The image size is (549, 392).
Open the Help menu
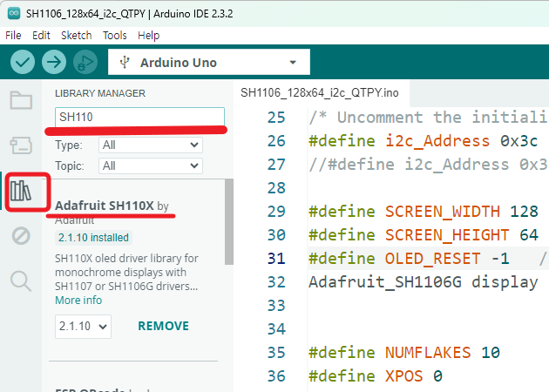pyautogui.click(x=149, y=36)
